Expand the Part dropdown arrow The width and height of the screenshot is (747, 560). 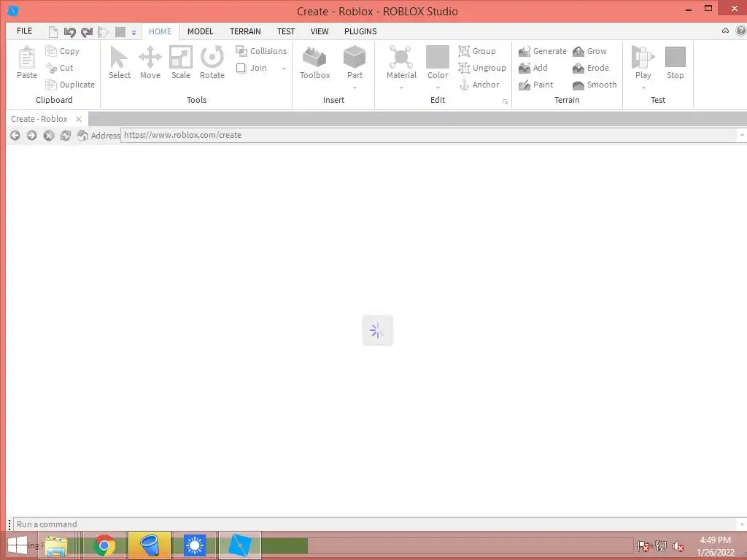pos(355,87)
